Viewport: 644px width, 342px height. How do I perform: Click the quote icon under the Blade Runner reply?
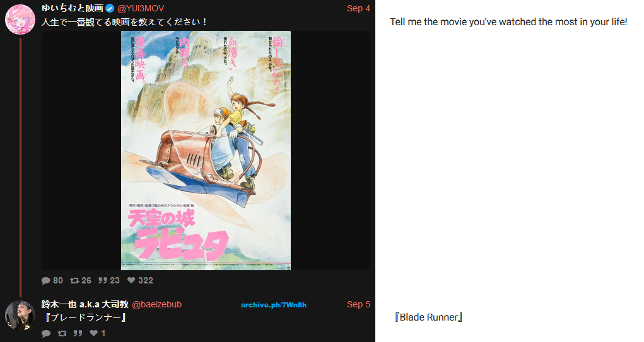(78, 333)
